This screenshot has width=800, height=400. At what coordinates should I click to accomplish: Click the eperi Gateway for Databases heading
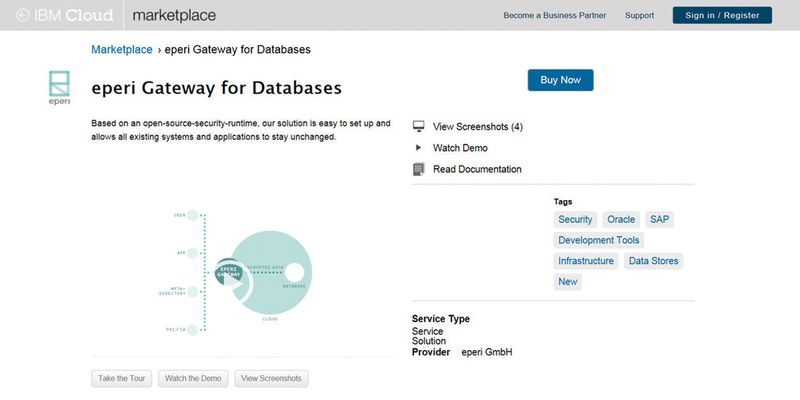216,88
